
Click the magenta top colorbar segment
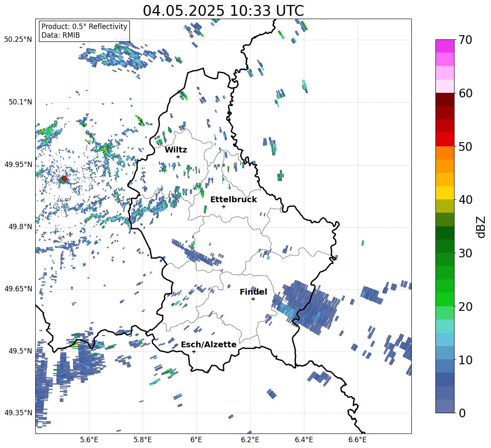click(x=445, y=46)
